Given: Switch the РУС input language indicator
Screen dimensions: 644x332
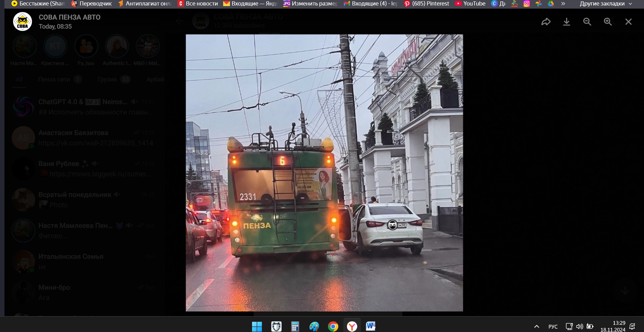Looking at the screenshot, I should click(x=553, y=327).
